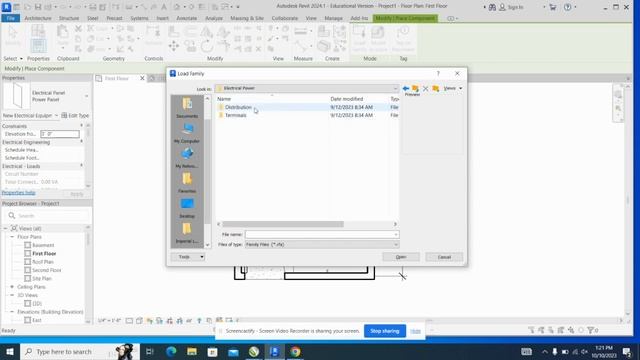Click the up-one-level folder icon in Load Family
The image size is (640, 360).
416,88
